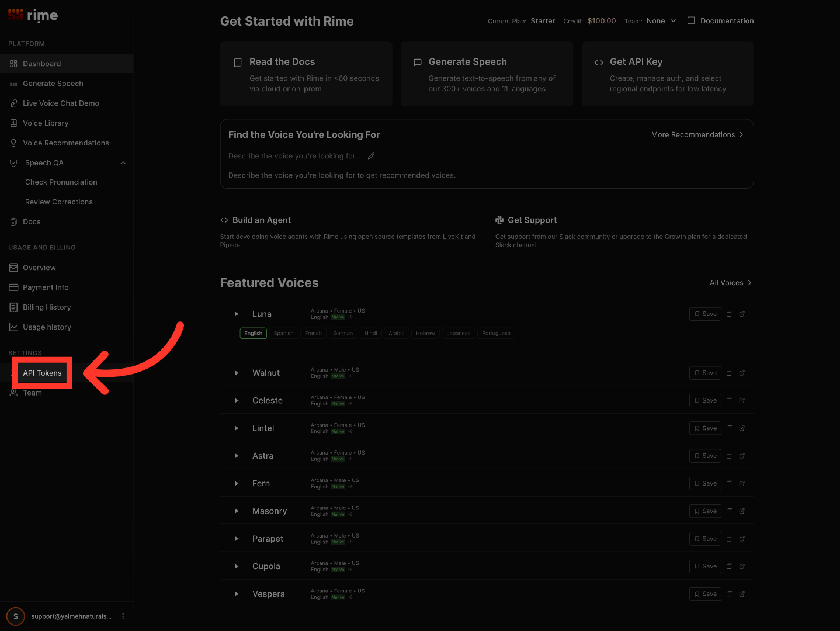The image size is (840, 631).
Task: Save the Walnut voice
Action: (x=705, y=373)
